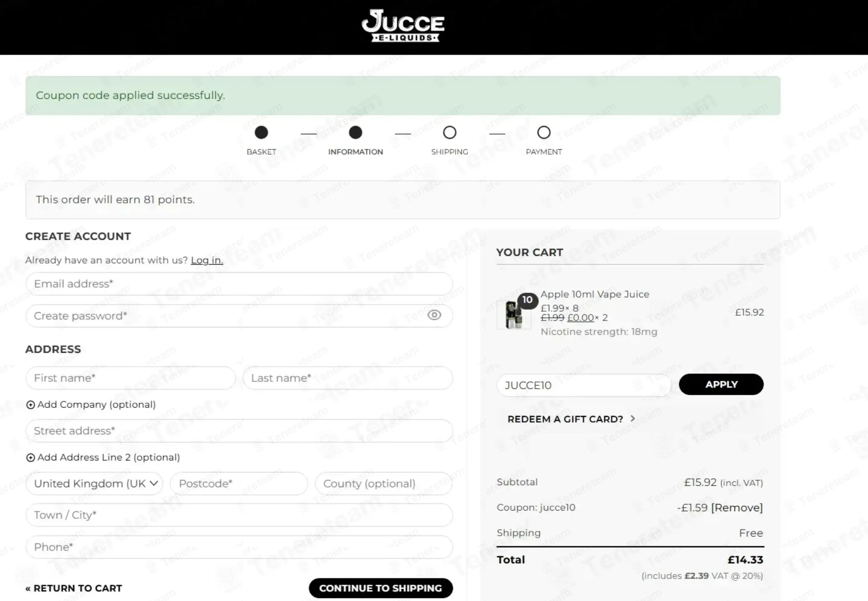Click Nicotine strength: 18mg text
This screenshot has width=868, height=601.
point(599,332)
